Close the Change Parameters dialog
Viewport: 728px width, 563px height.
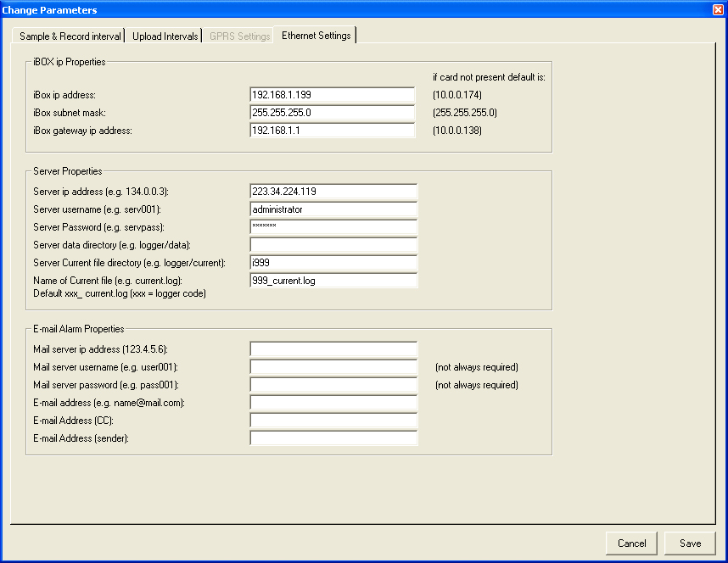click(718, 9)
